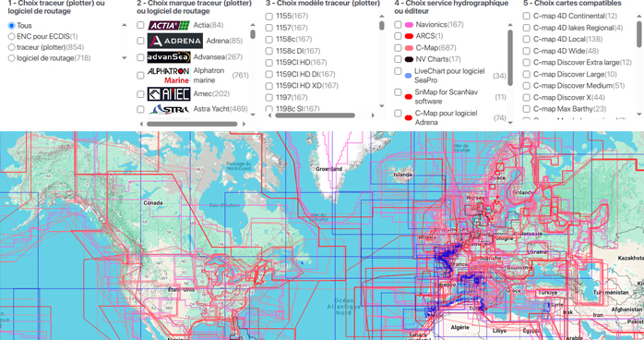Click the Amec brand logo
Image resolution: width=644 pixels, height=340 pixels.
pyautogui.click(x=169, y=94)
